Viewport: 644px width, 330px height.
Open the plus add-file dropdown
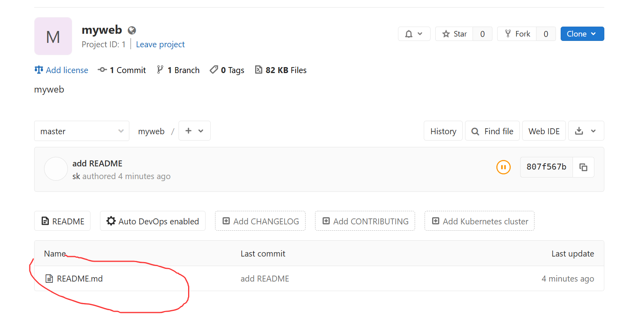click(x=194, y=131)
